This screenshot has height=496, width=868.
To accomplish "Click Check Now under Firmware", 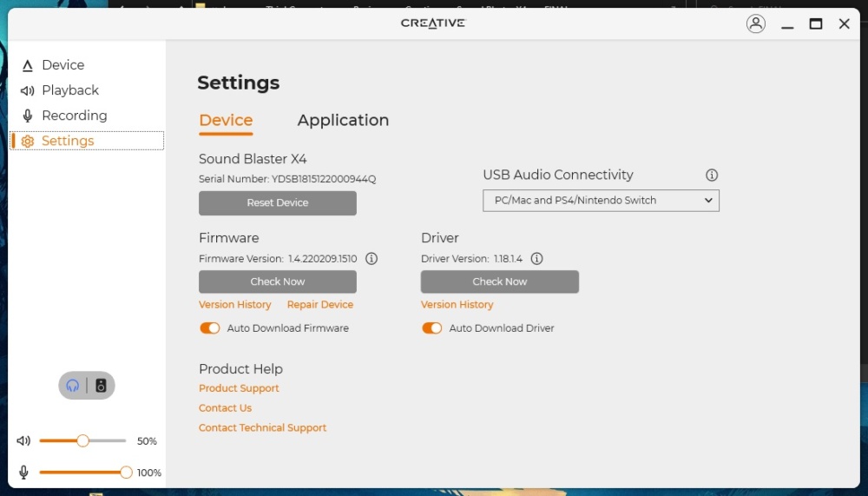I will (278, 281).
